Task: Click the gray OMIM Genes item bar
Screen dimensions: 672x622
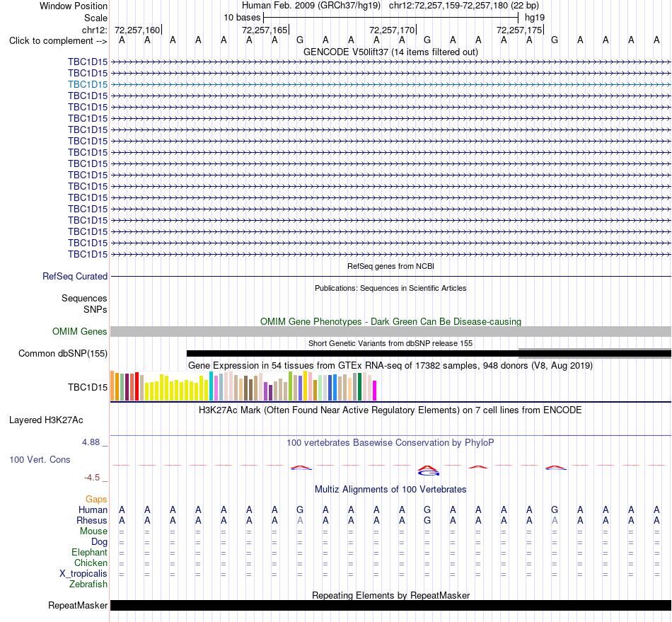Action: pyautogui.click(x=390, y=331)
